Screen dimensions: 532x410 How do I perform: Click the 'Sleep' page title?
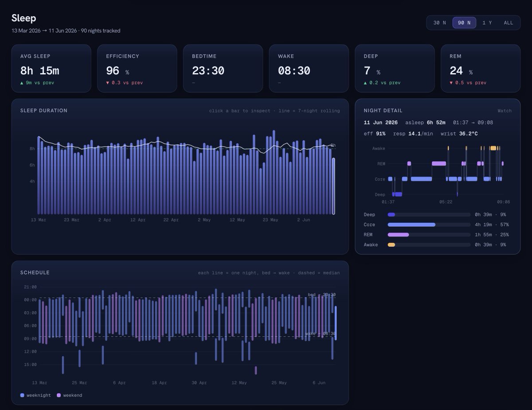(x=24, y=18)
